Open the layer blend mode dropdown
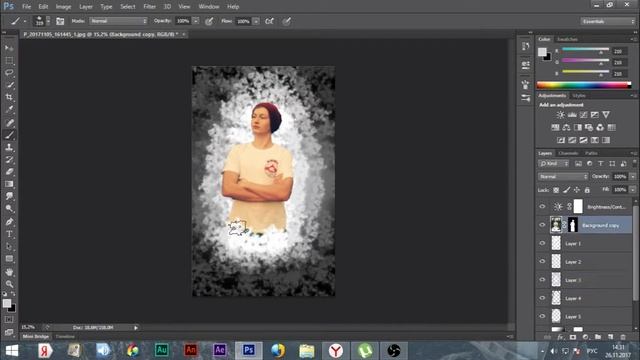Screen dimensions: 640x360 563,176
